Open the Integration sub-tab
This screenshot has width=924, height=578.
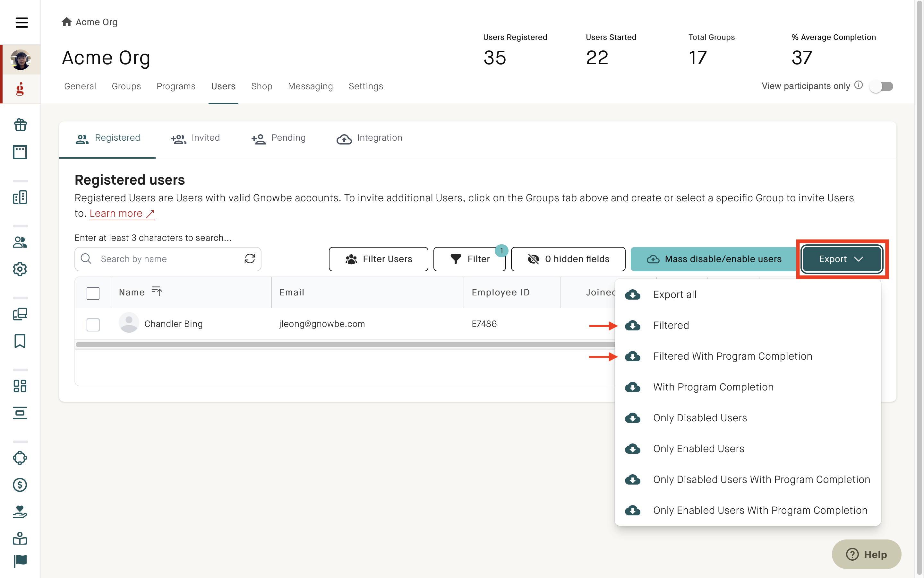(x=369, y=138)
